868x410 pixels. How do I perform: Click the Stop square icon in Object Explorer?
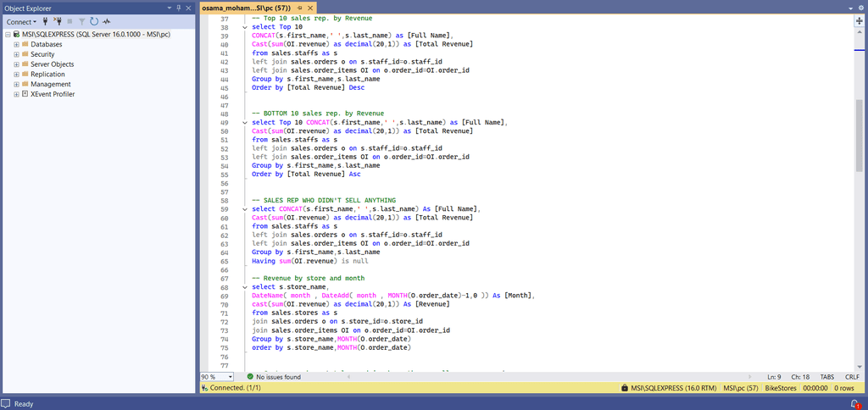[70, 21]
